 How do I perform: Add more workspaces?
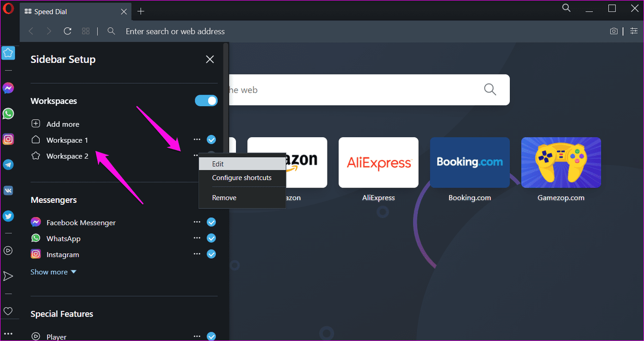point(55,124)
